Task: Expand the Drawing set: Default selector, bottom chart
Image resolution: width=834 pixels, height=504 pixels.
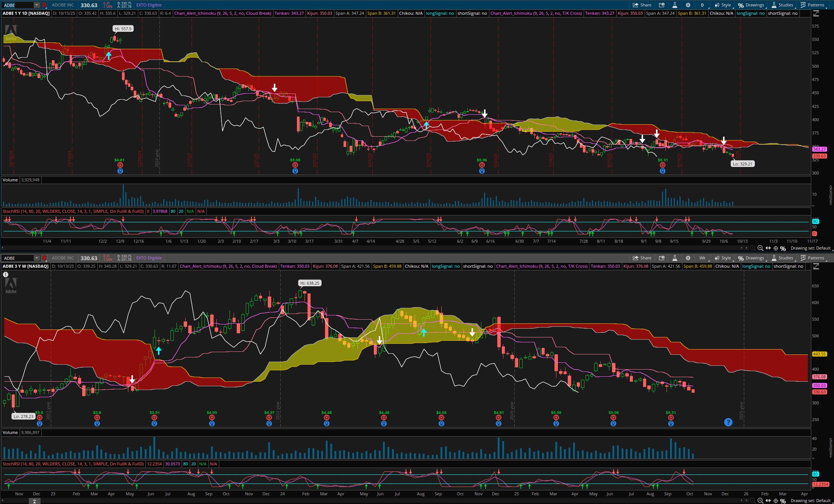Action: pyautogui.click(x=810, y=501)
